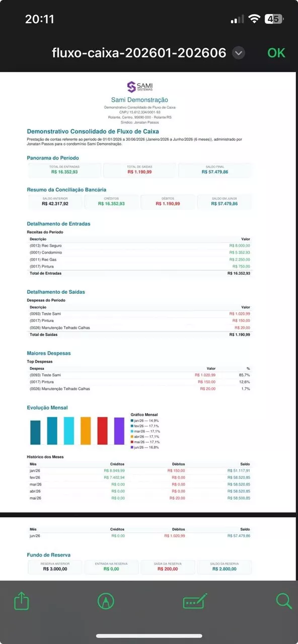Select the jun/26 history row
298x644 pixels.
[x=139, y=536]
